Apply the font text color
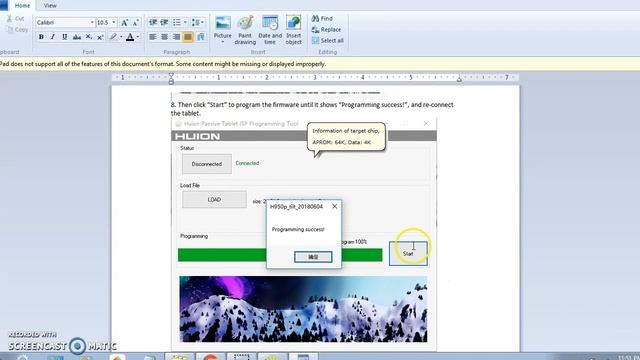Viewport: 640px width, 360px height. [x=130, y=37]
